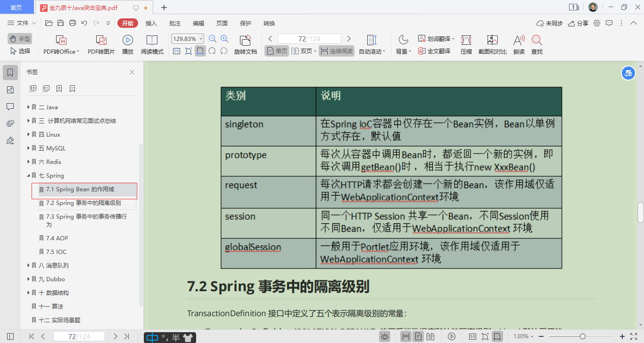Click the 未同步 sync button
Image resolution: width=644 pixels, height=343 pixels.
[550, 23]
